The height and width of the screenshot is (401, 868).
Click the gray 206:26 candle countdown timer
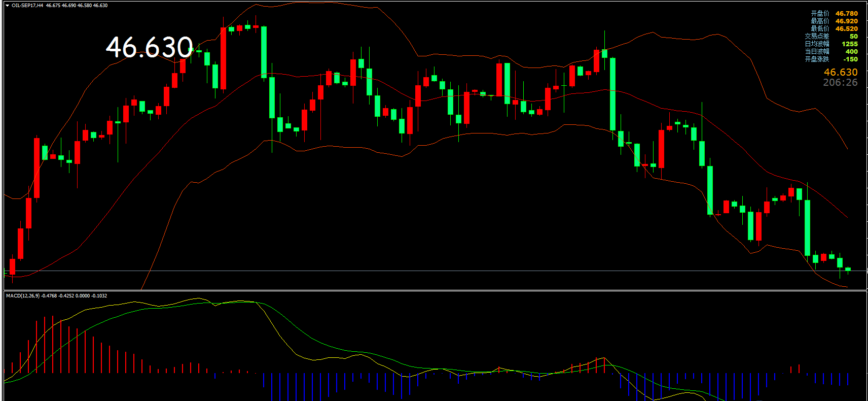pos(841,82)
